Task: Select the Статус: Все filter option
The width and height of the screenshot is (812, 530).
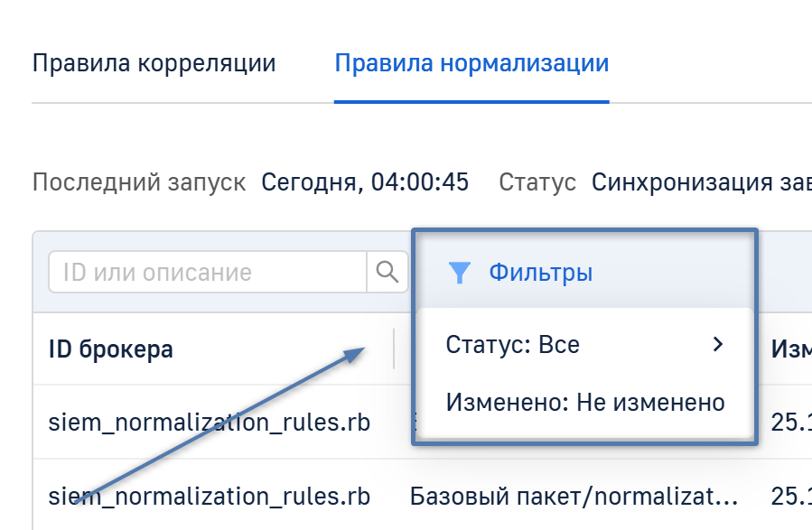Action: coord(512,344)
